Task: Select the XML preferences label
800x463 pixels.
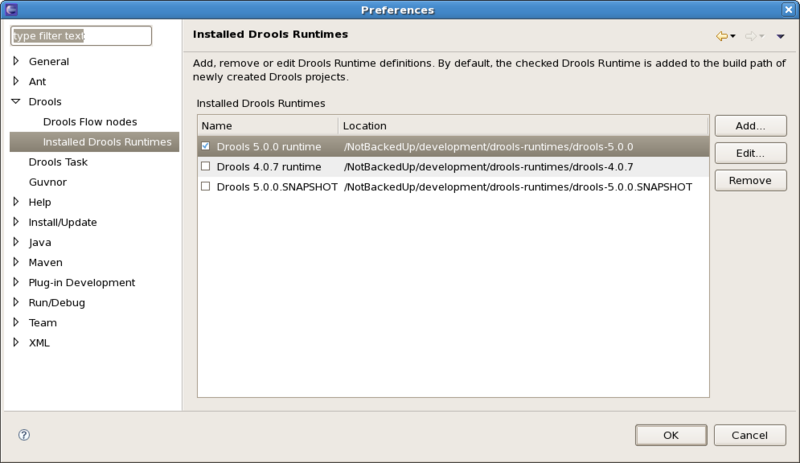Action: 39,343
